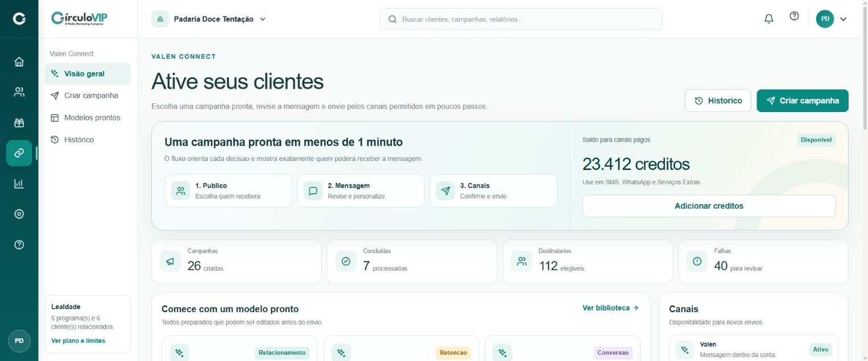Screen dimensions: 868x361
Task: Click the 3. Canais step card
Action: [x=493, y=191]
